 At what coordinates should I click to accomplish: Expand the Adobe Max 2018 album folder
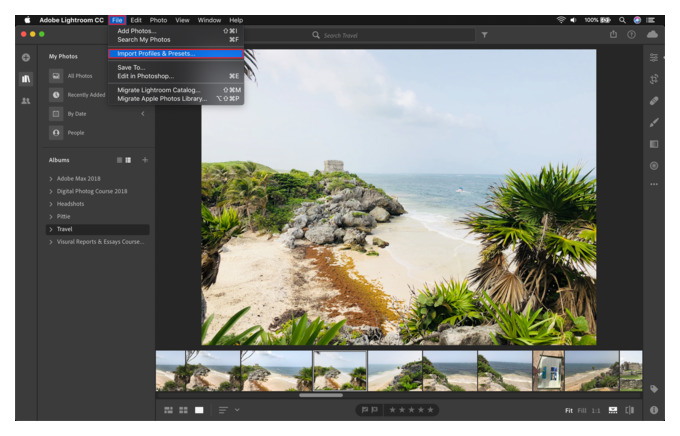pyautogui.click(x=51, y=179)
